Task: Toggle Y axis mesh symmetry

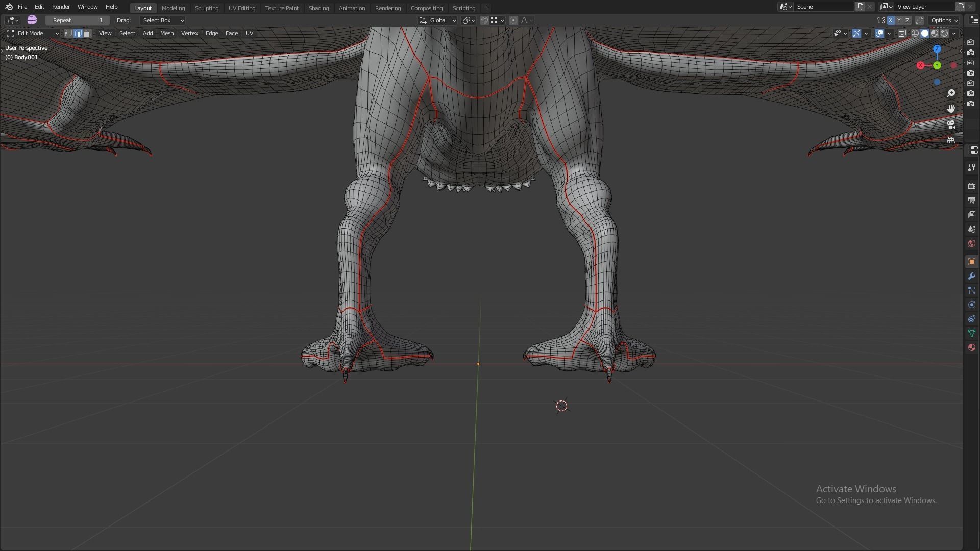Action: pyautogui.click(x=899, y=20)
